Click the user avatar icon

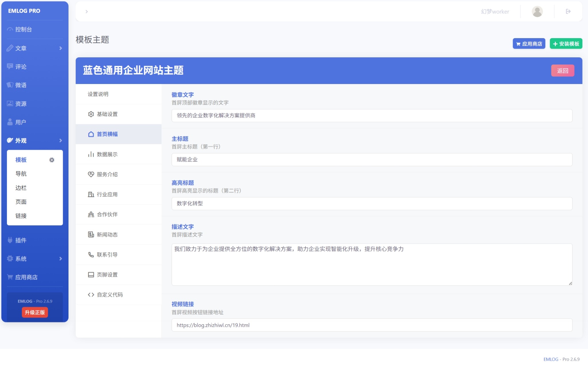537,11
